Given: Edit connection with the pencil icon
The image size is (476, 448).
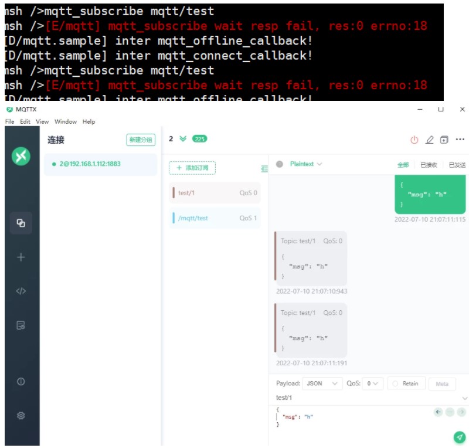Looking at the screenshot, I should click(429, 140).
